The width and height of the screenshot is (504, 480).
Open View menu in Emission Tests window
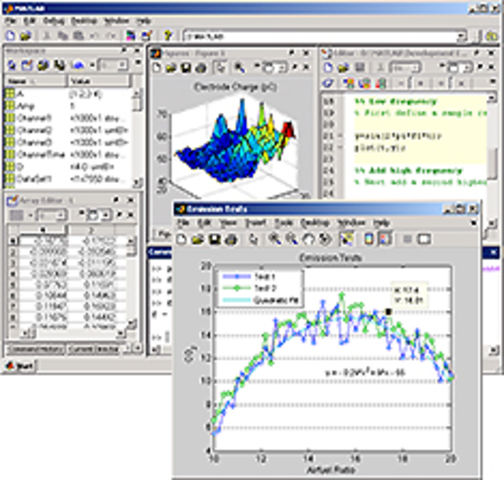click(228, 223)
